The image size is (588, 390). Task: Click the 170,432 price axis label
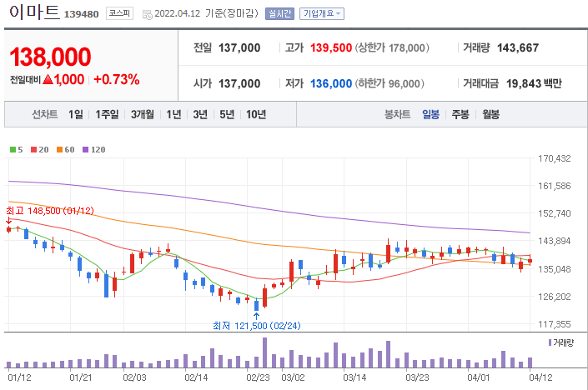click(x=555, y=159)
